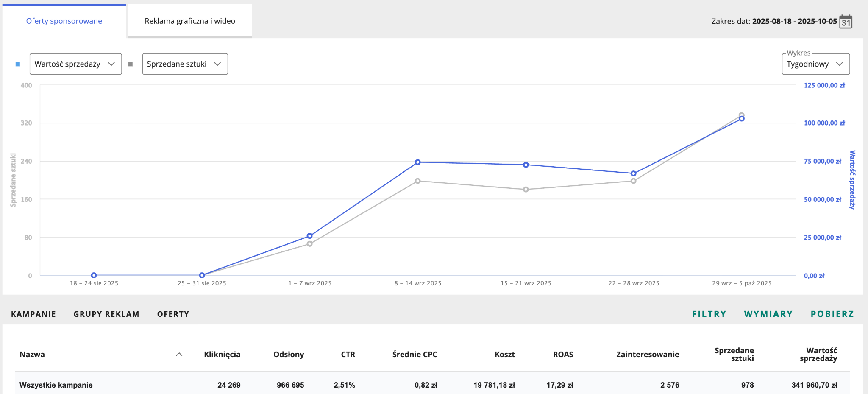Click the x-axis label 18 – 24 sie 2025
This screenshot has width=868, height=394.
pyautogui.click(x=94, y=283)
